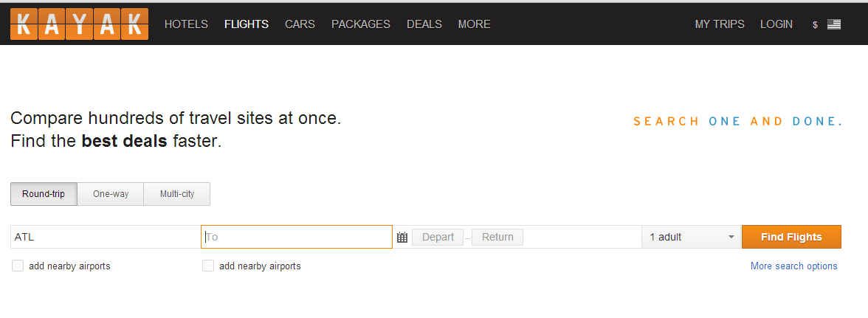Screen dimensions: 868x318
Task: Open the MORE navigation menu
Action: click(474, 24)
